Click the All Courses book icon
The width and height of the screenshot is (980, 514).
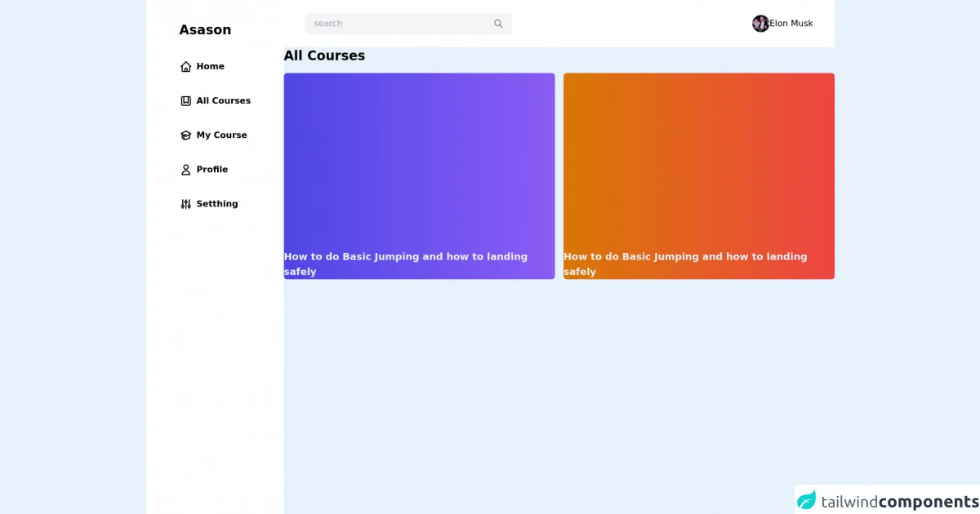pos(185,101)
